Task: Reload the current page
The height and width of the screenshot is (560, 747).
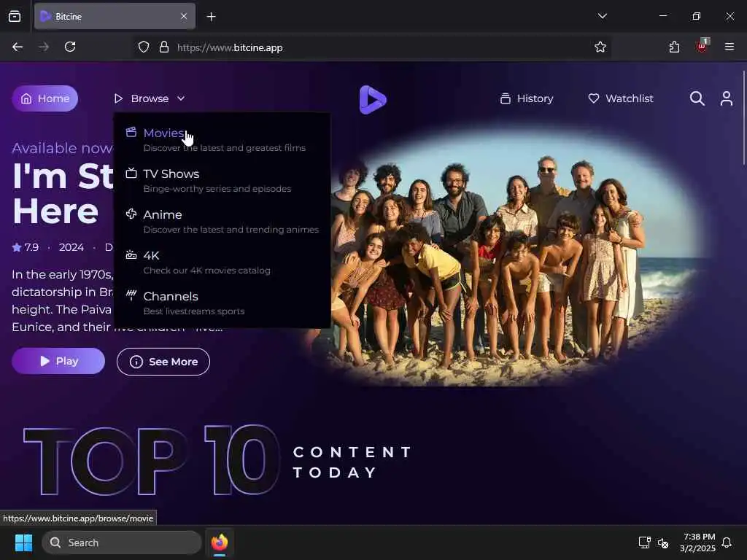Action: coord(70,47)
